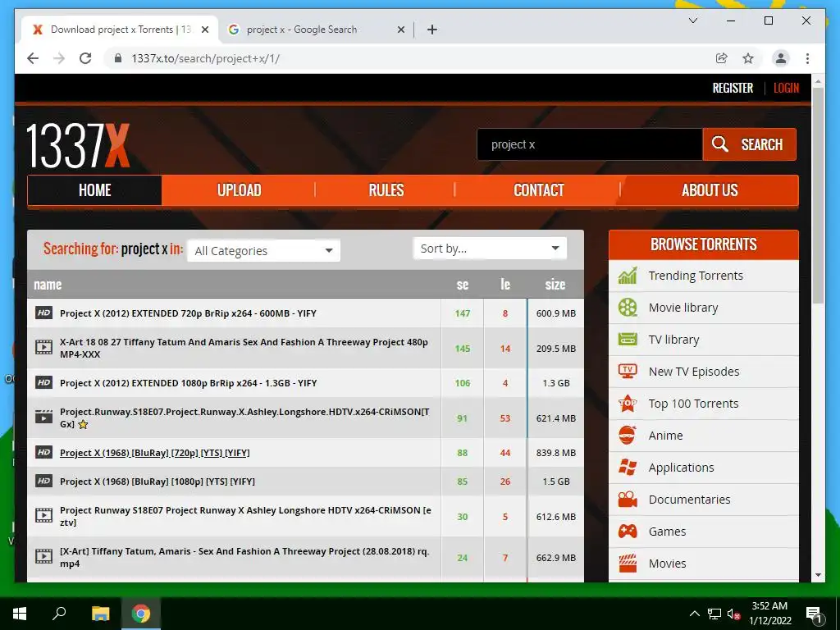The image size is (840, 630).
Task: Open ABOUT US navigation item
Action: (x=710, y=190)
